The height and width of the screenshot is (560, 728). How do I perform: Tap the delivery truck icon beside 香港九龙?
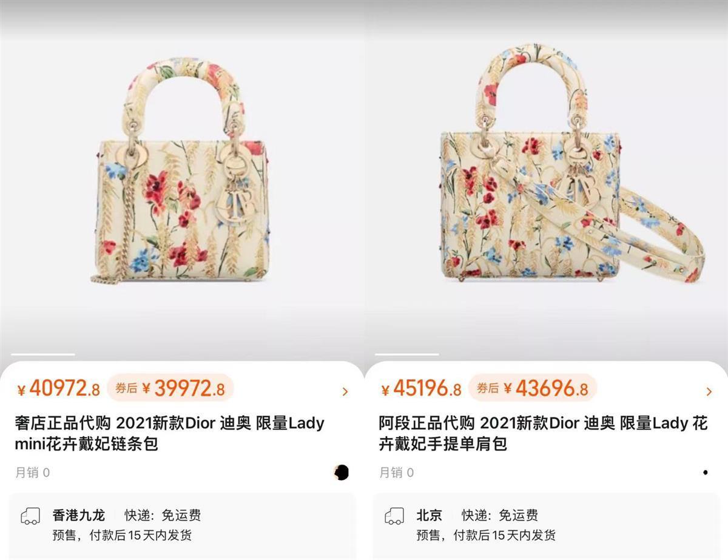pos(30,516)
